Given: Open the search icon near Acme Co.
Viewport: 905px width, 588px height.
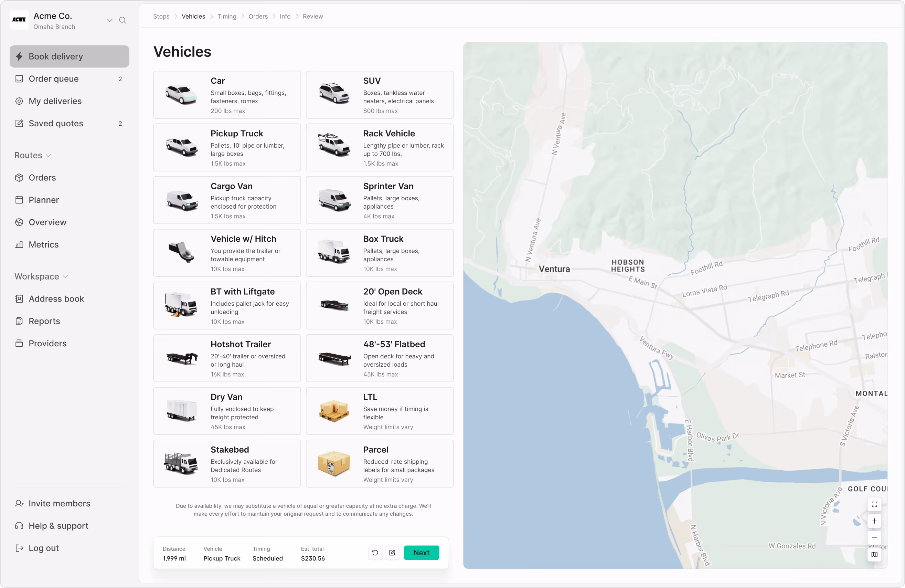Looking at the screenshot, I should [x=123, y=20].
